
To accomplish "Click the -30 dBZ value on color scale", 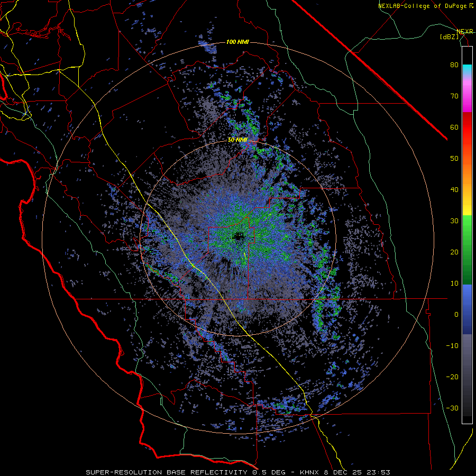I will (452, 408).
